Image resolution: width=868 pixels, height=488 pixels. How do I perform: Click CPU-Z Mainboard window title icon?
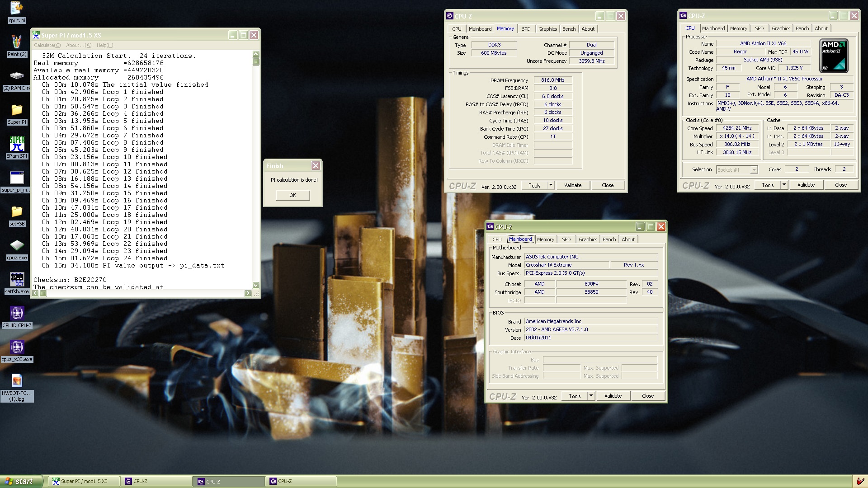point(490,226)
